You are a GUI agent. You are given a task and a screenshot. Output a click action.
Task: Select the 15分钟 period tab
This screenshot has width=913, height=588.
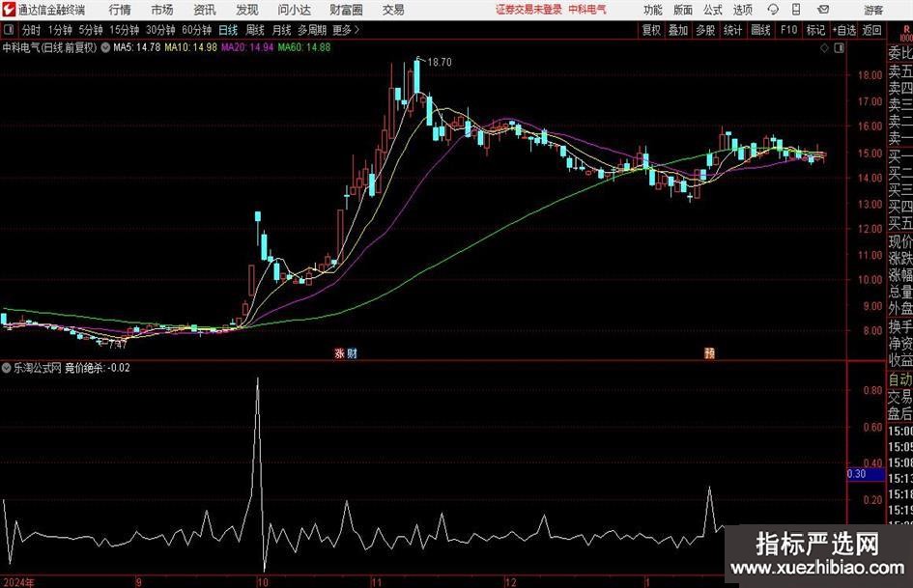124,30
